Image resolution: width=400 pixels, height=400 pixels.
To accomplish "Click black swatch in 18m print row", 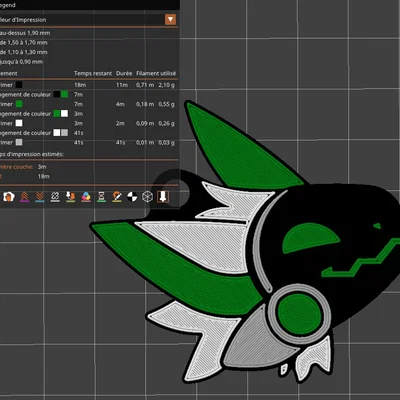I will coord(19,85).
